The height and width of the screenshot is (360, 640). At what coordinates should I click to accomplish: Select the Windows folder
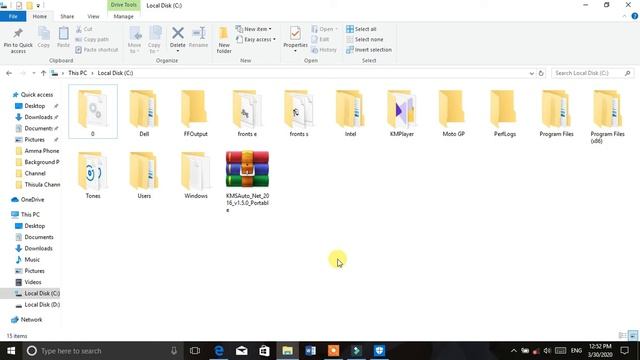click(196, 175)
